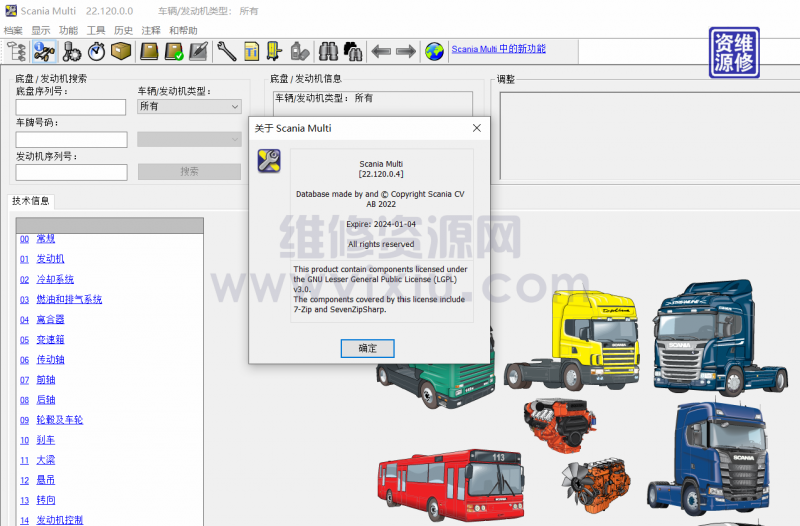Click the yellow vehicle lift icon

pos(274,52)
